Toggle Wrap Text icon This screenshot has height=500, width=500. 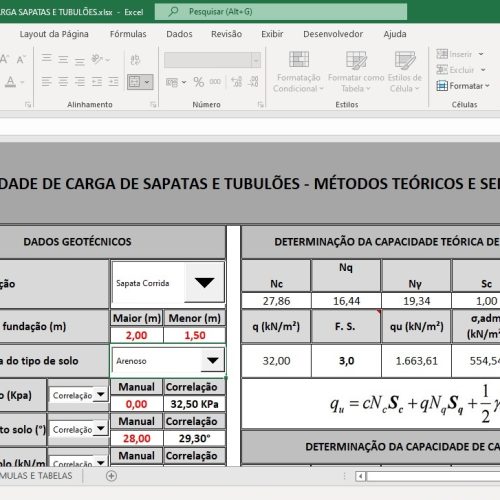135,60
